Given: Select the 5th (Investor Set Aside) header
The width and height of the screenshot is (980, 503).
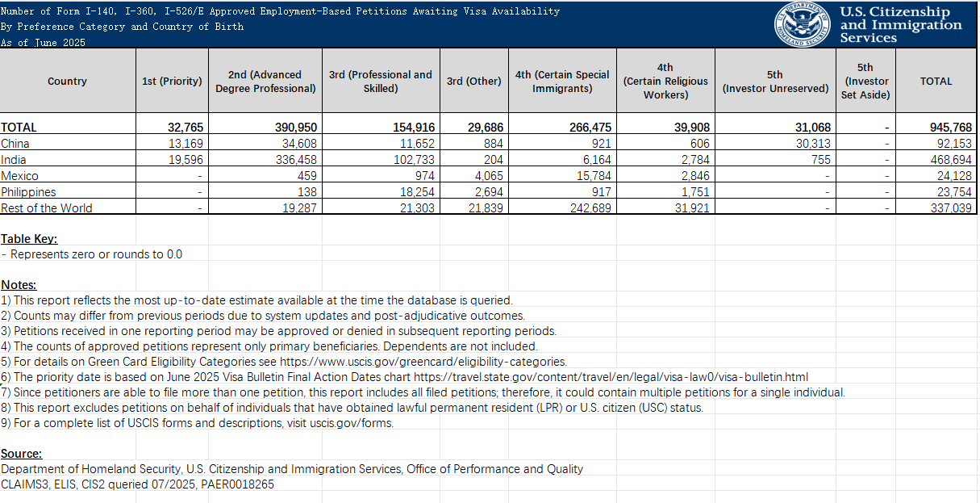Looking at the screenshot, I should click(865, 81).
